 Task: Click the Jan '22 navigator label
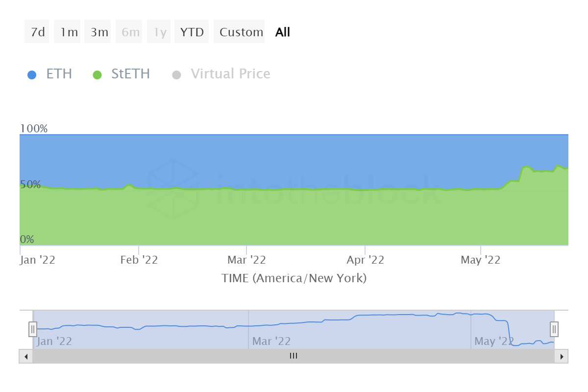54,341
